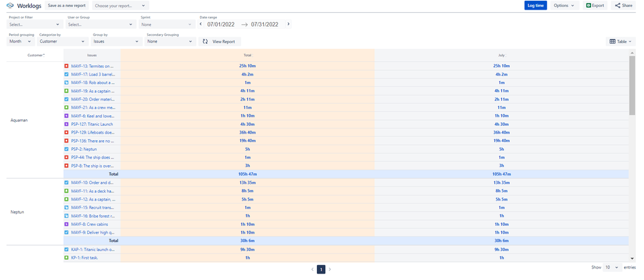The width and height of the screenshot is (644, 280).
Task: Click the task icon for MAYF-17
Action: coord(66,74)
